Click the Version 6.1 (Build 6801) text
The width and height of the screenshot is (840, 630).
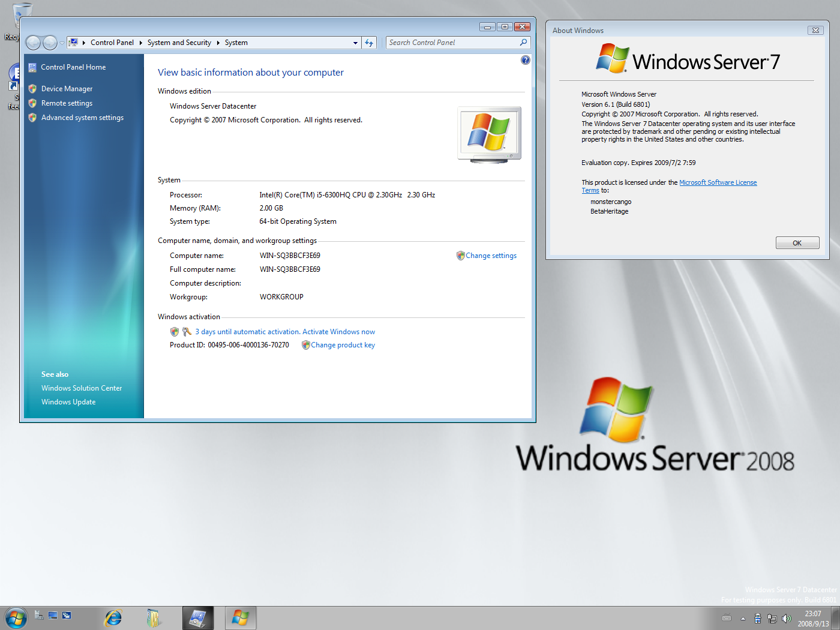click(616, 104)
